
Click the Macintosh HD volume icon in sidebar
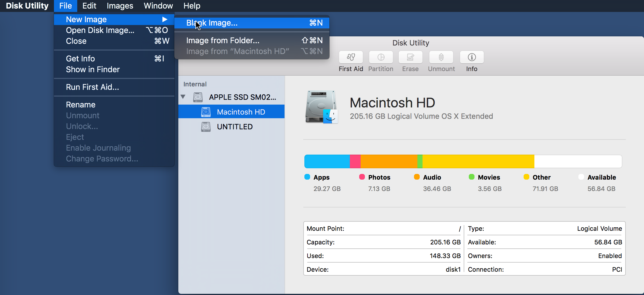[x=206, y=112]
